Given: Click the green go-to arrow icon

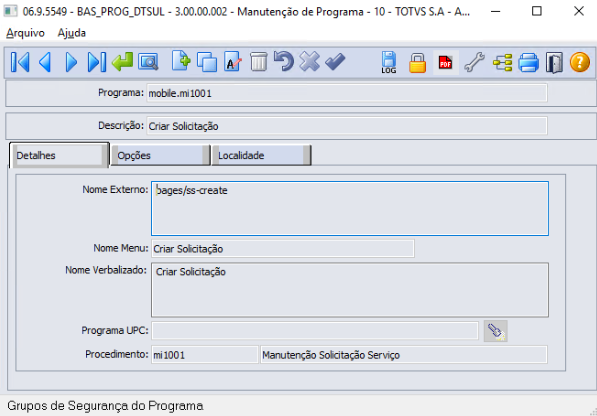Looking at the screenshot, I should (x=123, y=62).
